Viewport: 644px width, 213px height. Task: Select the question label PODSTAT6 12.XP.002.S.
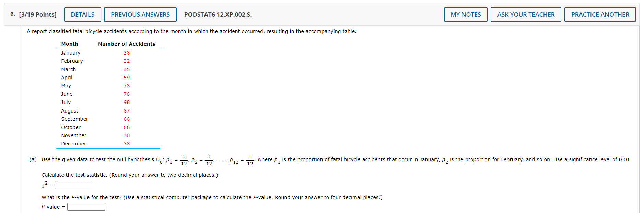click(x=218, y=15)
